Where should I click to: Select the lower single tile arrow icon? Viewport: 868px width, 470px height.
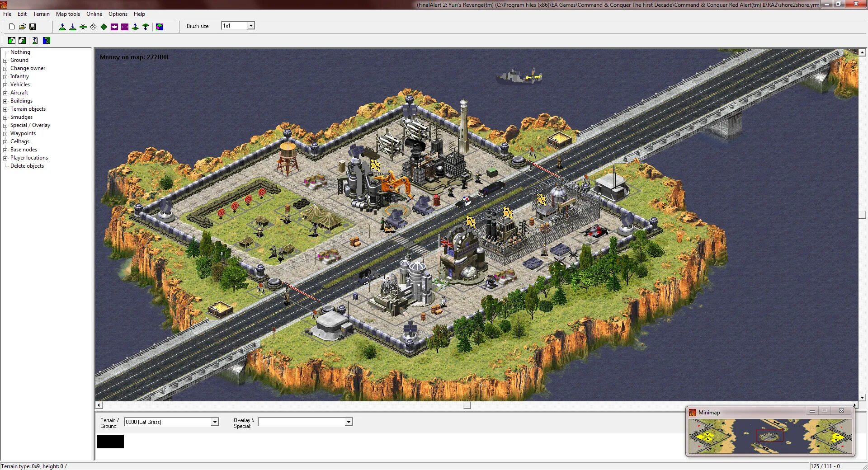[146, 27]
